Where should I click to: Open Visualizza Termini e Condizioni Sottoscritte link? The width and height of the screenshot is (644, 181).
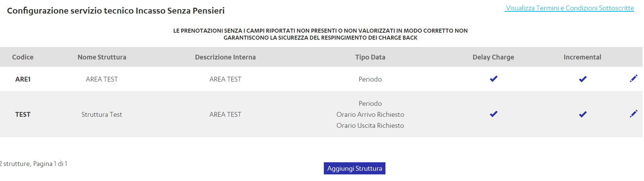569,8
